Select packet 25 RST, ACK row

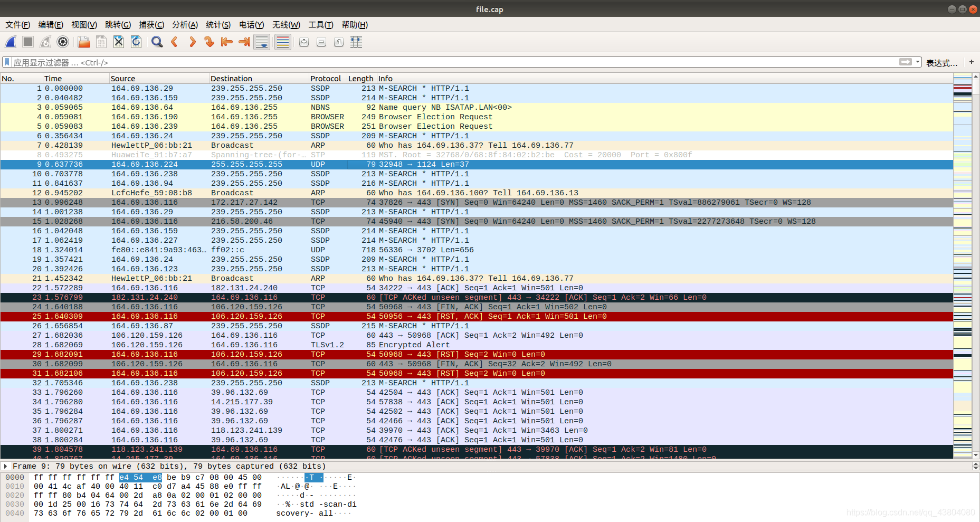pos(477,316)
